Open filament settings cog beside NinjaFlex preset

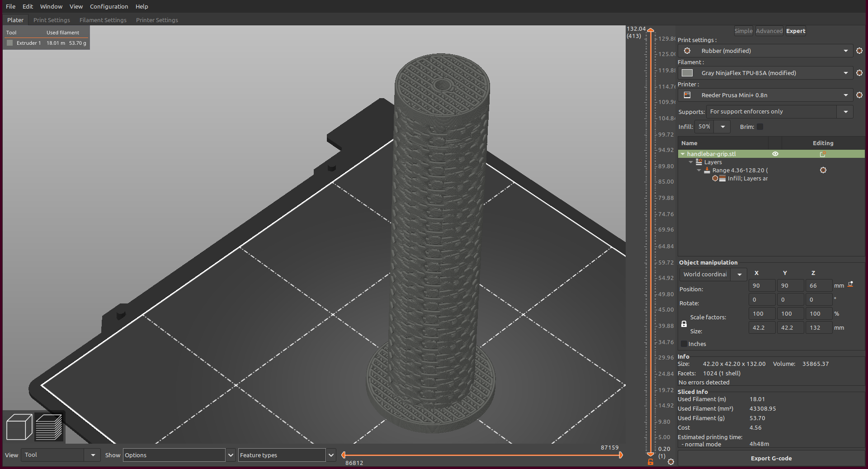coord(859,73)
